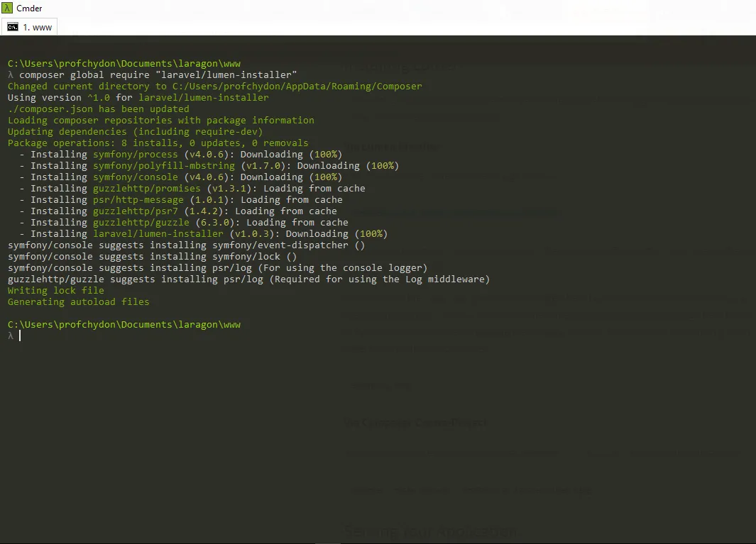Click the "Writing lock file" line
The image size is (756, 544).
[55, 291]
